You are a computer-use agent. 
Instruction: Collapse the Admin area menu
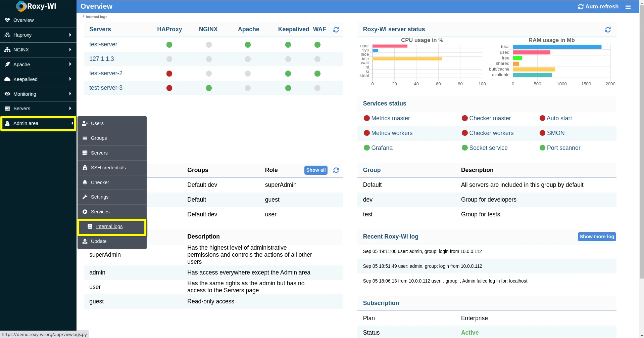click(38, 123)
